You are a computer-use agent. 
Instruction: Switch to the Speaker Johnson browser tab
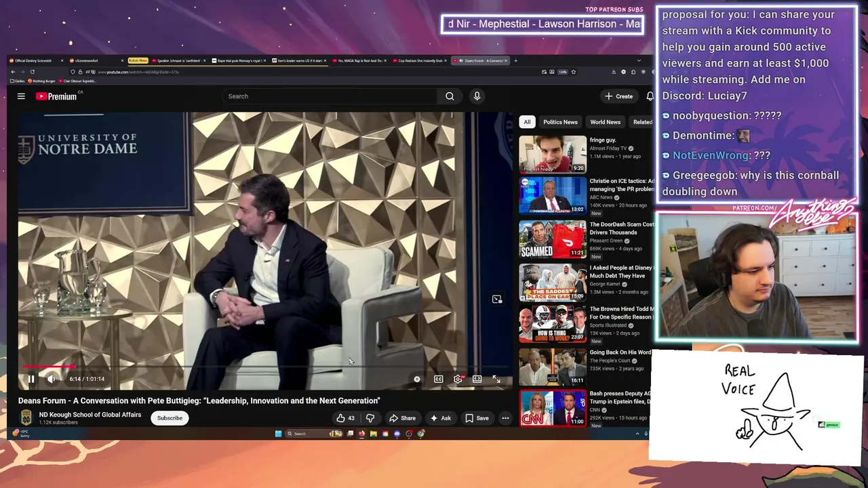(178, 61)
